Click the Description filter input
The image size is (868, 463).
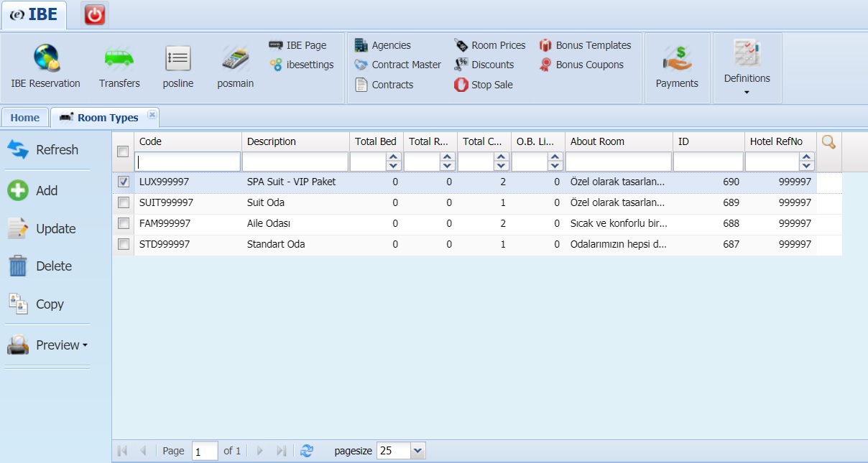click(x=295, y=162)
